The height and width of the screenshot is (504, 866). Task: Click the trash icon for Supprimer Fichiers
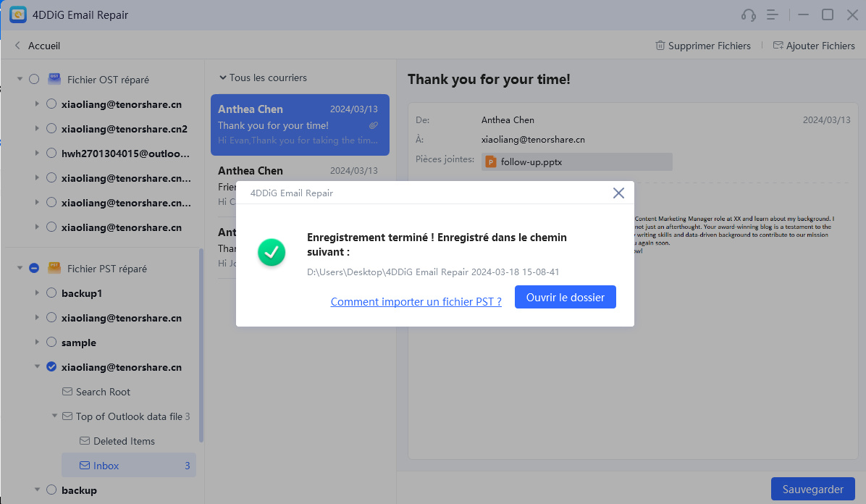660,46
